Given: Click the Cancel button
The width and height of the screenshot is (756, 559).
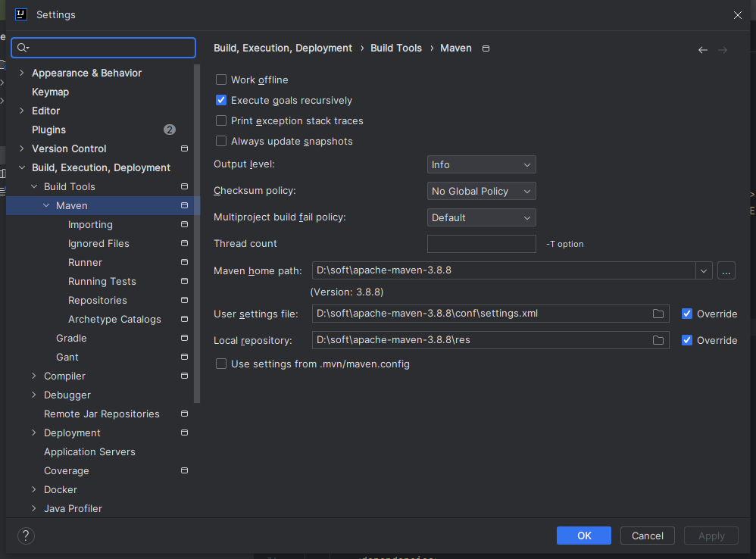Looking at the screenshot, I should tap(647, 536).
